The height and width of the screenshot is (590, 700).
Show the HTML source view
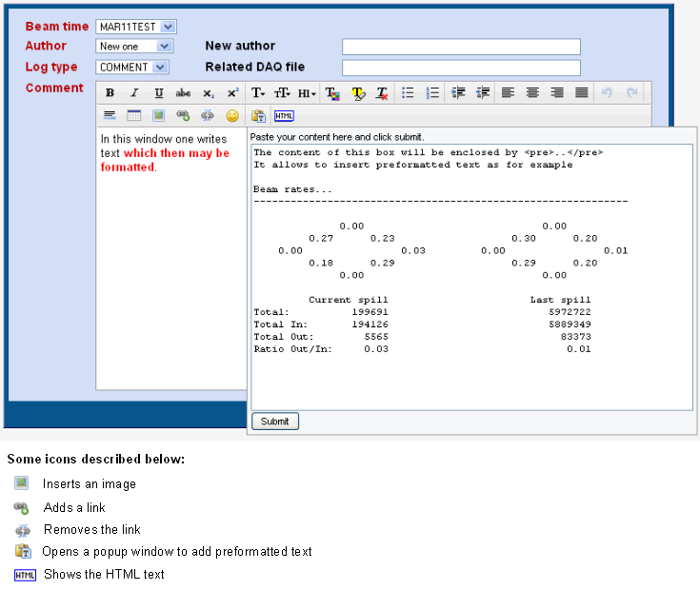[284, 116]
